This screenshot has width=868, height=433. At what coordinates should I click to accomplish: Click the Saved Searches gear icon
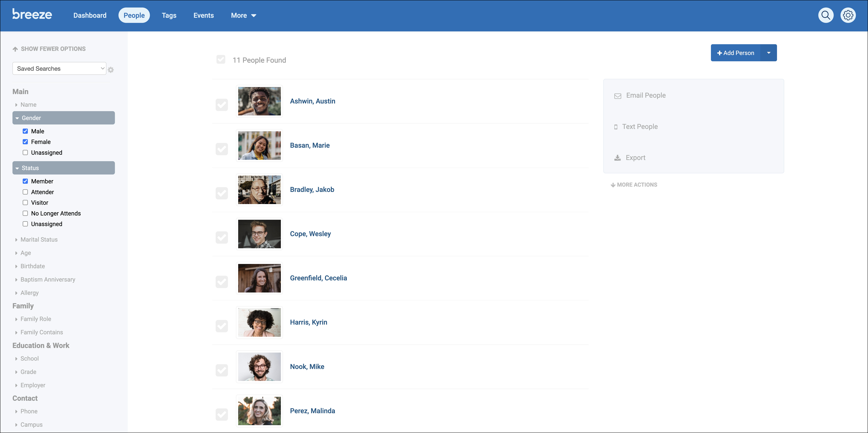tap(110, 70)
